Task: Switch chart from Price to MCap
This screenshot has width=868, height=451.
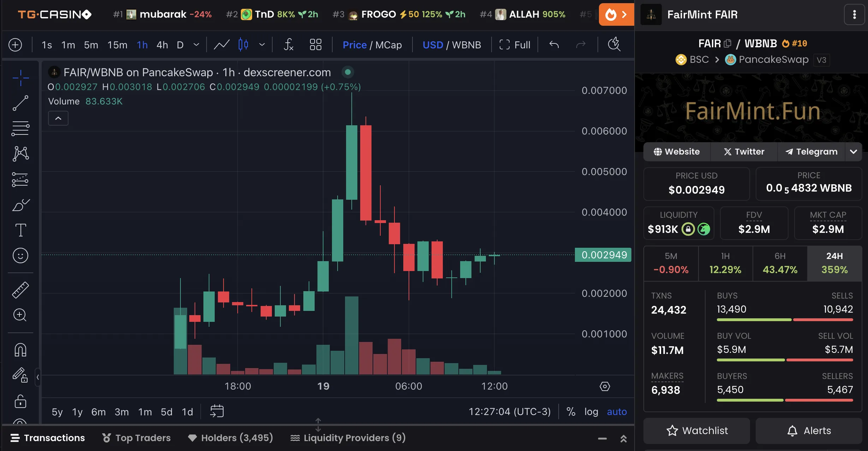Action: click(x=388, y=45)
